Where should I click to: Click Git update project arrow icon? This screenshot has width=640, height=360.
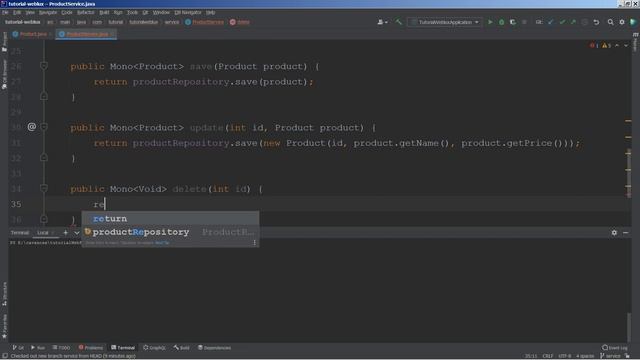(x=551, y=22)
